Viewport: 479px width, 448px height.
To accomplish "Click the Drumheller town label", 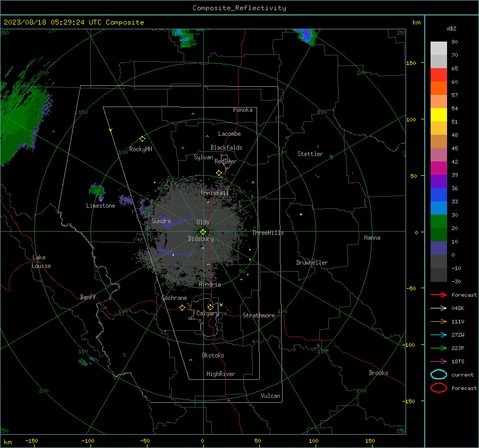I will [x=312, y=263].
